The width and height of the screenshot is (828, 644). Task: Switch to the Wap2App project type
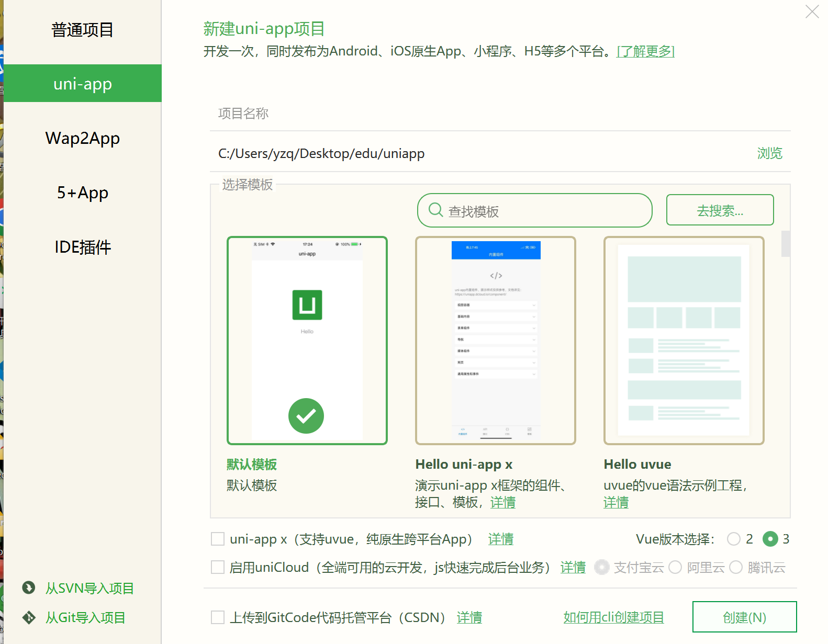coord(83,138)
